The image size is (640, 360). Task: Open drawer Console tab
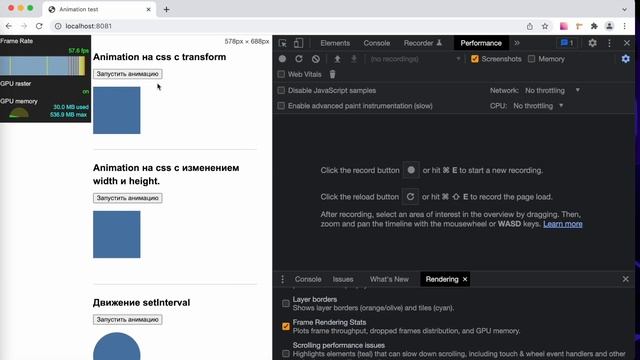pos(308,279)
